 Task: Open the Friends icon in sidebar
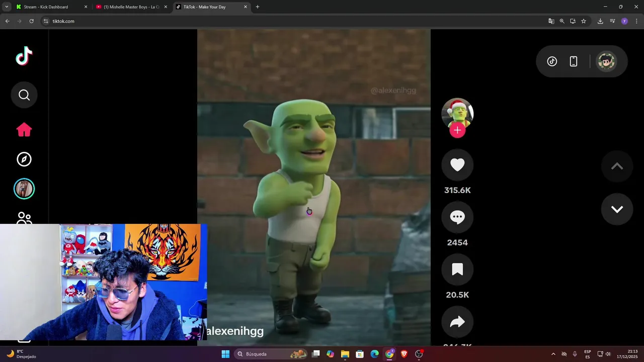pyautogui.click(x=24, y=218)
